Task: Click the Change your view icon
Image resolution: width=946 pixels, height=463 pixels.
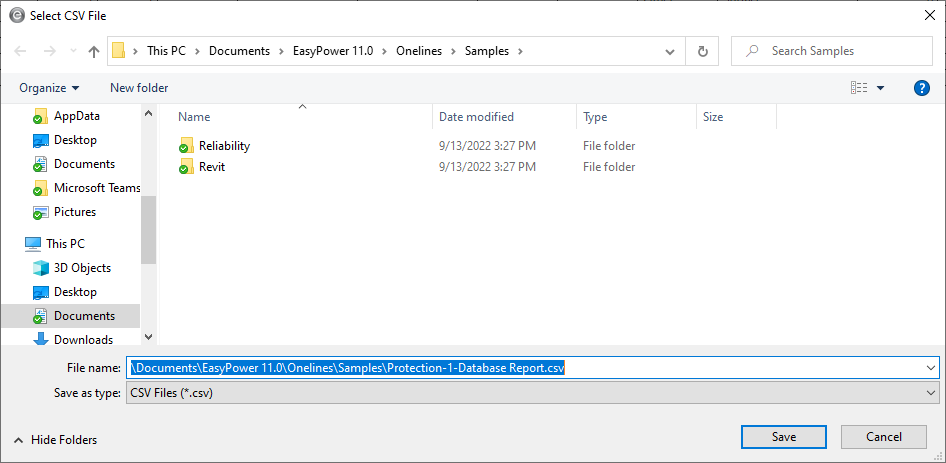Action: pyautogui.click(x=859, y=88)
